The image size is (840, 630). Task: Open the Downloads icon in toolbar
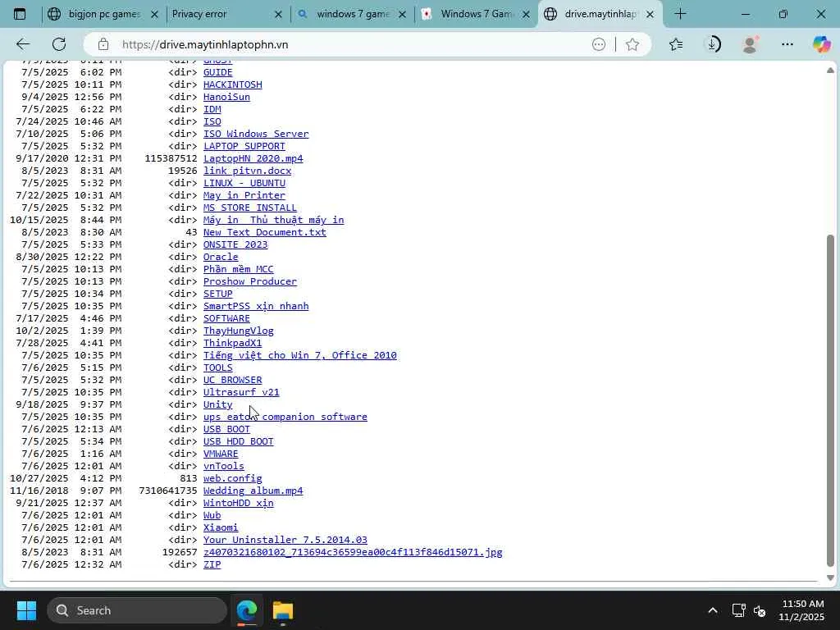(x=713, y=44)
